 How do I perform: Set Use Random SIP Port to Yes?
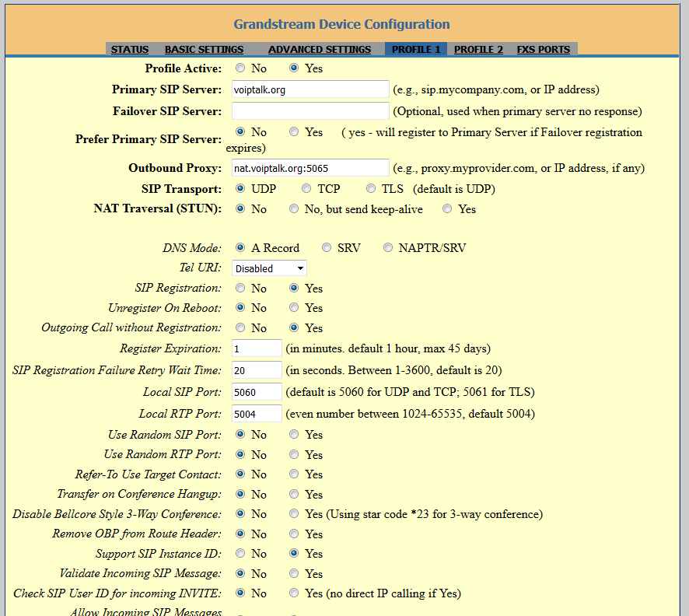pos(294,434)
